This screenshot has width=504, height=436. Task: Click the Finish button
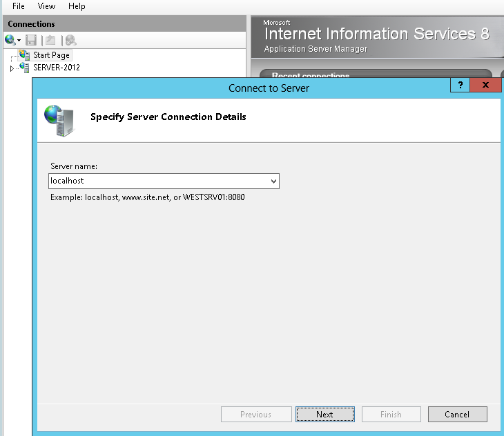(x=391, y=414)
